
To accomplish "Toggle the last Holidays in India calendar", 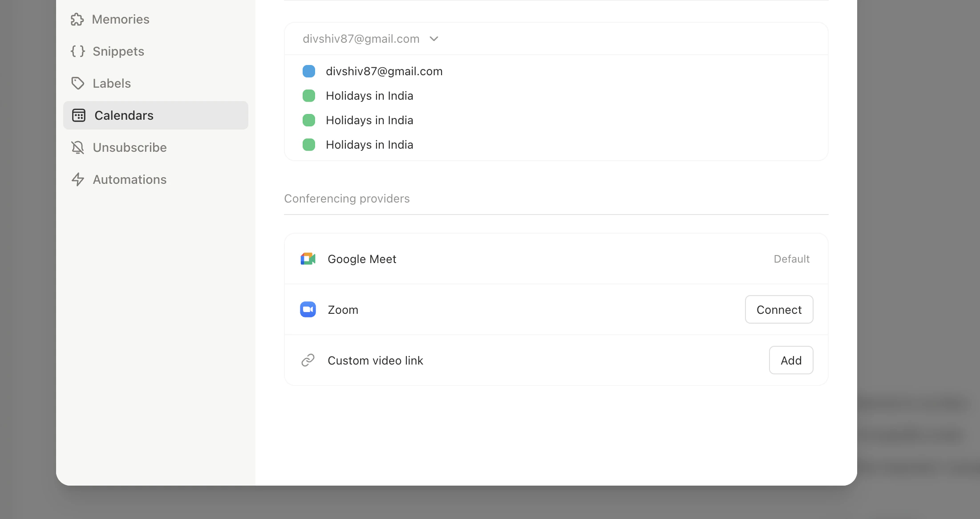I will click(309, 144).
